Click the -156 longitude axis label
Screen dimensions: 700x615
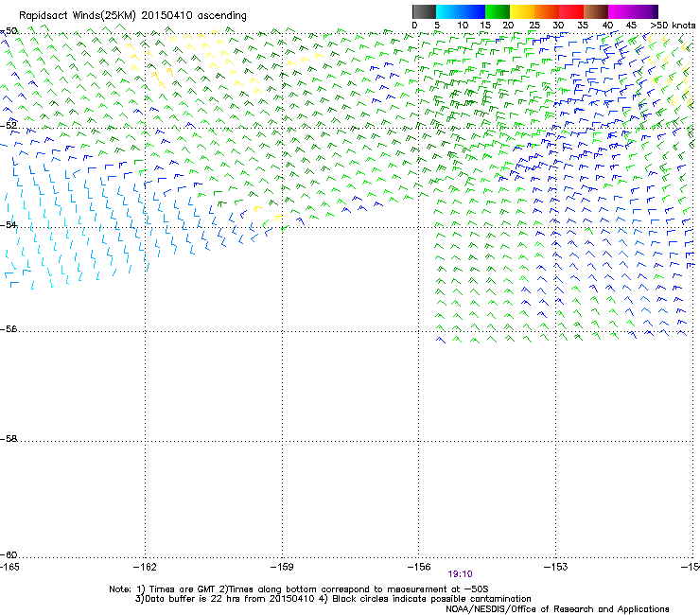tap(419, 567)
